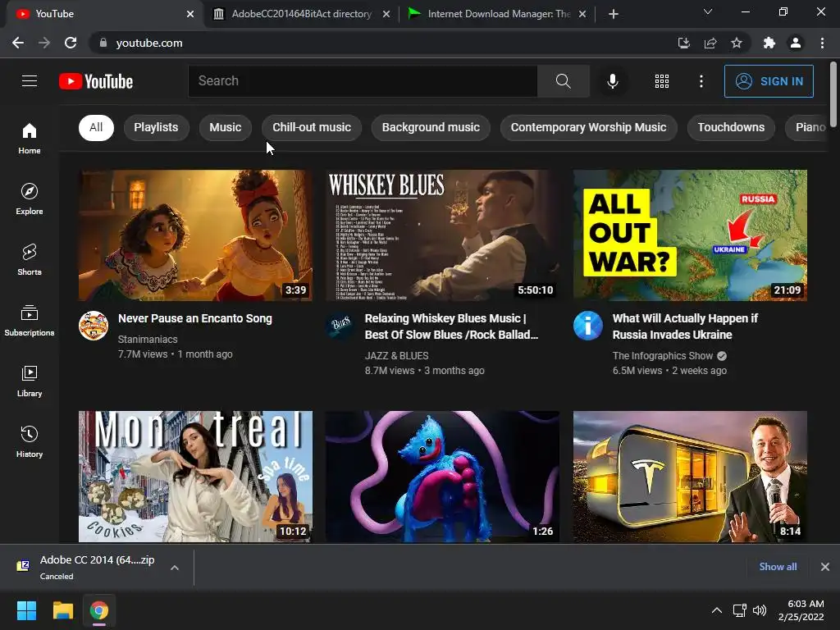This screenshot has height=630, width=840.
Task: Select the All filter chip
Action: [x=96, y=127]
